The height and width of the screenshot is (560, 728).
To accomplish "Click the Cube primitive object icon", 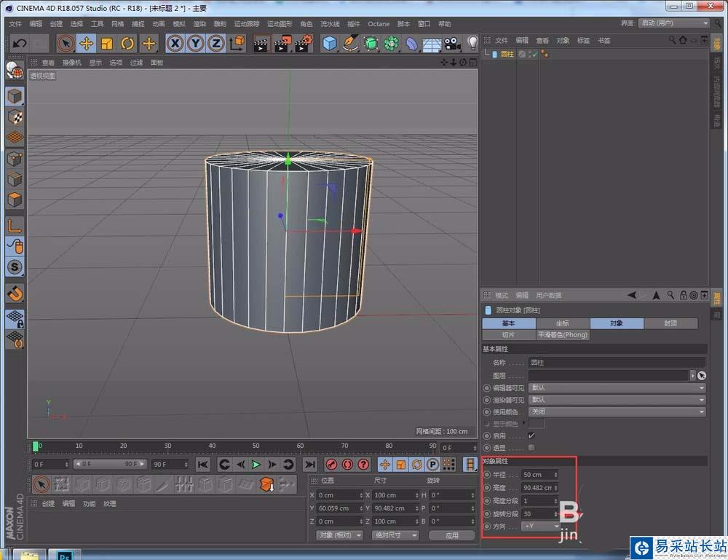I will [330, 44].
